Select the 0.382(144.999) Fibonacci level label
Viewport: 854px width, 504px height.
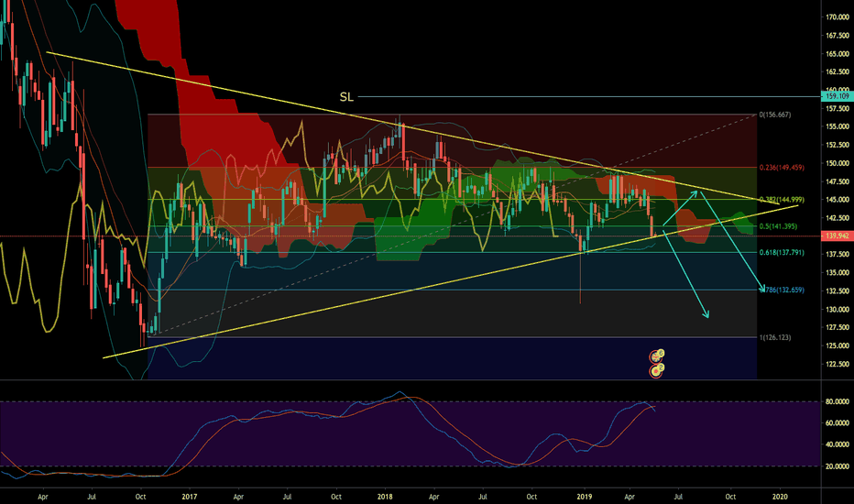click(x=782, y=200)
